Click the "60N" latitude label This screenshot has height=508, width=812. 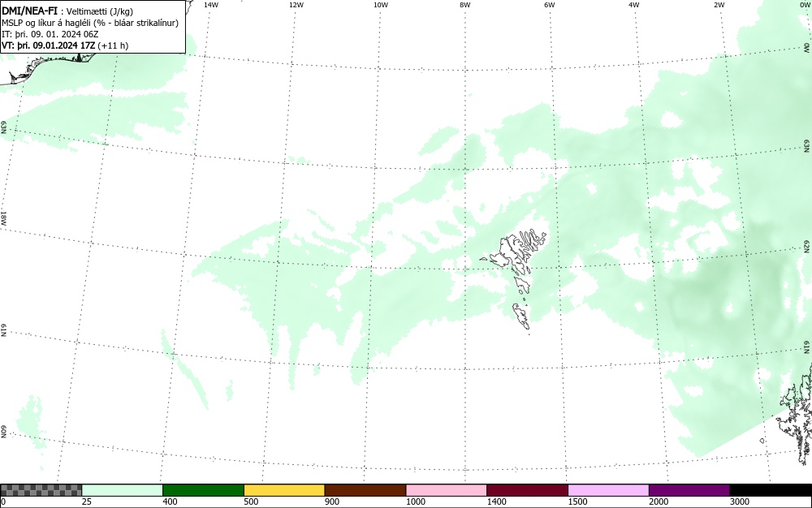[x=3, y=432]
